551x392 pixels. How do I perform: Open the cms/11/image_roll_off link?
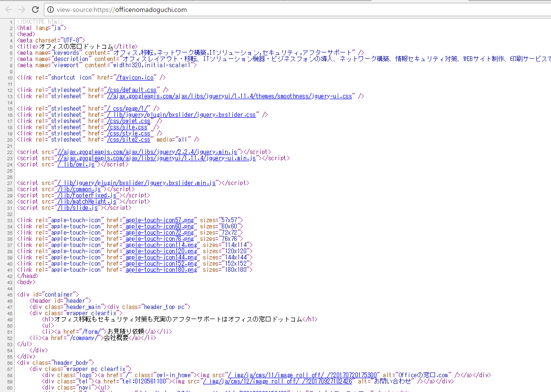[302, 375]
